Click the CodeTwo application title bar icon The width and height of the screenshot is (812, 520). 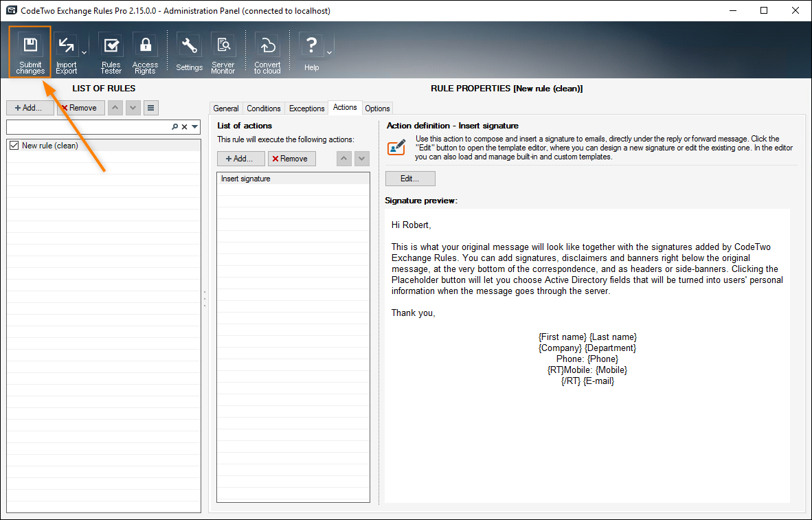pos(12,10)
